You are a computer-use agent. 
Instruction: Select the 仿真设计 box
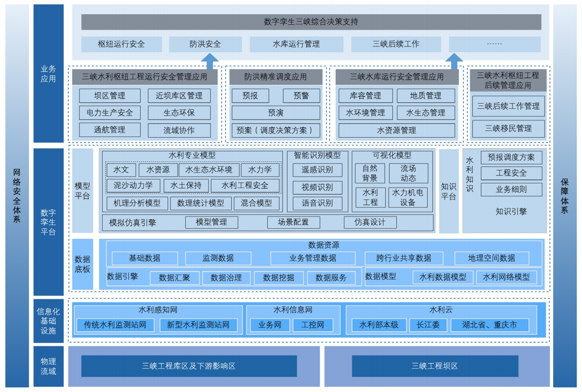370,222
